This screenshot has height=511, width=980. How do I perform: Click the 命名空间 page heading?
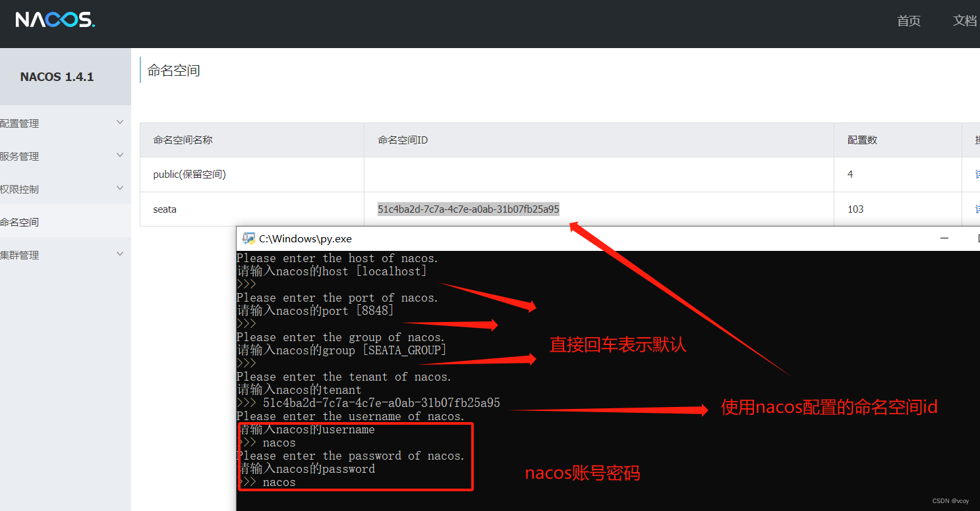tap(174, 70)
